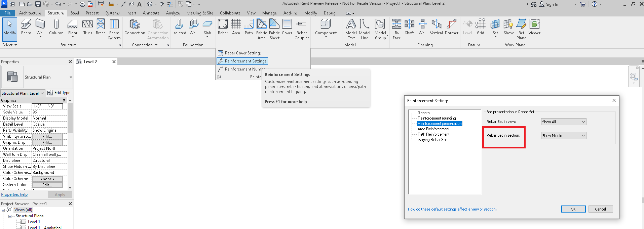The width and height of the screenshot is (644, 229).
Task: Select the Beam tool in ribbon
Action: (26, 27)
